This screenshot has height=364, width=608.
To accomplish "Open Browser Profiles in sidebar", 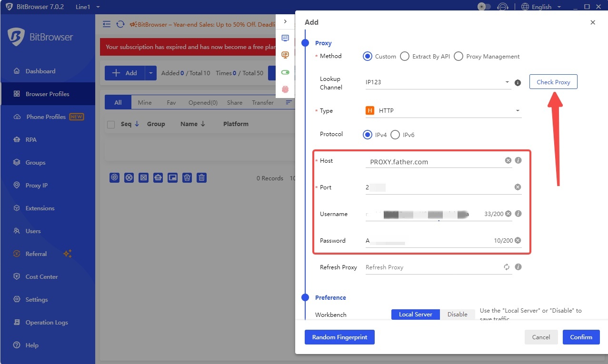I will 47,94.
